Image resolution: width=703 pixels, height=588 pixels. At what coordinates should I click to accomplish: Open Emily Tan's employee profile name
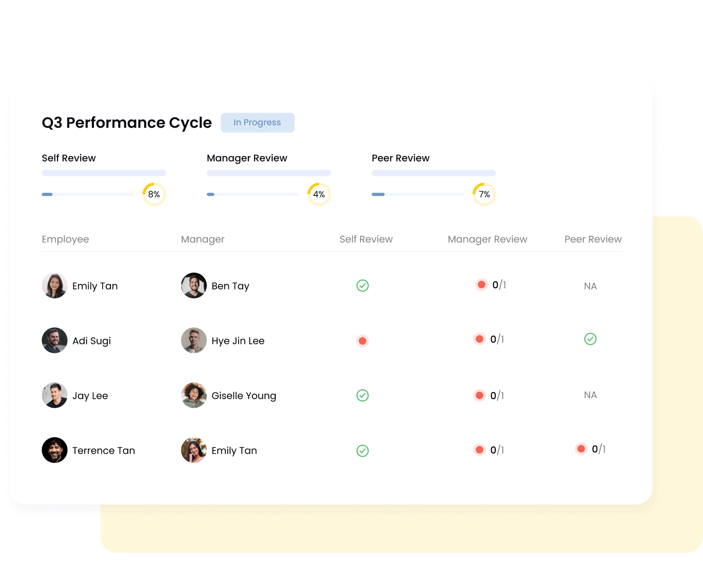tap(95, 286)
